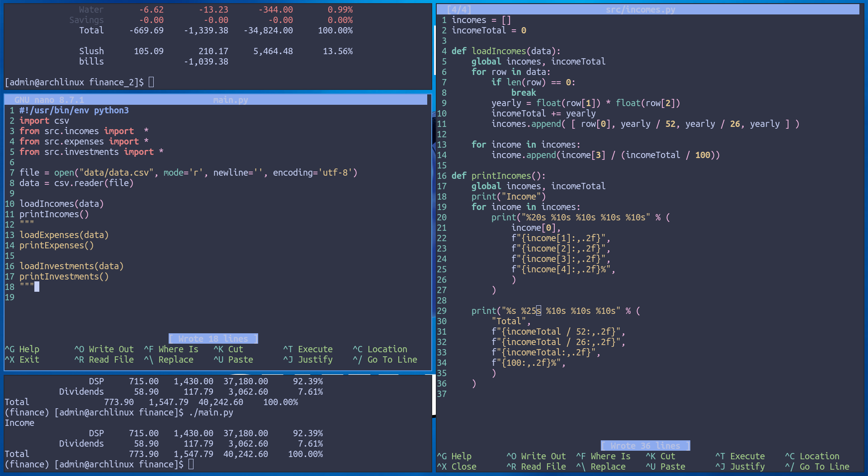Click ^O Write Out in main.py nano pane
Image resolution: width=868 pixels, height=476 pixels.
pyautogui.click(x=104, y=349)
